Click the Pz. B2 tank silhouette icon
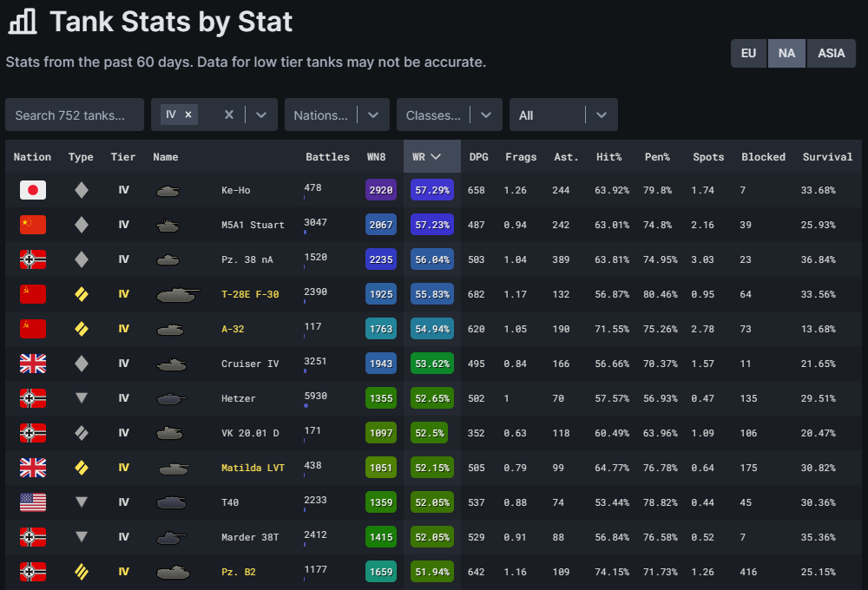868x590 pixels. coord(173,573)
